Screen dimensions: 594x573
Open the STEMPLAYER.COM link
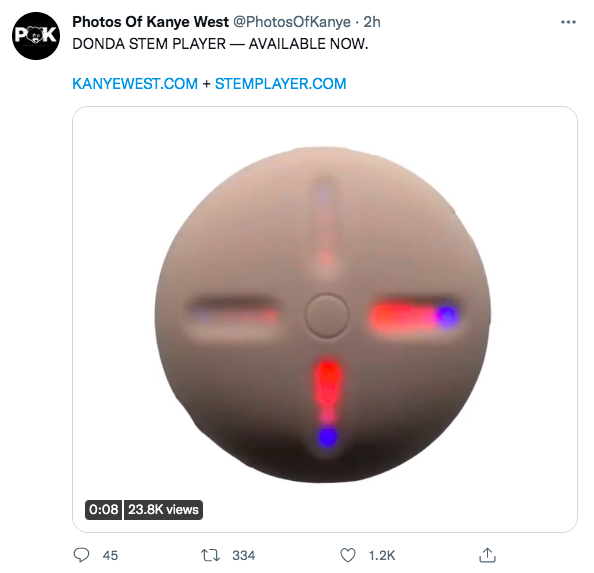281,84
